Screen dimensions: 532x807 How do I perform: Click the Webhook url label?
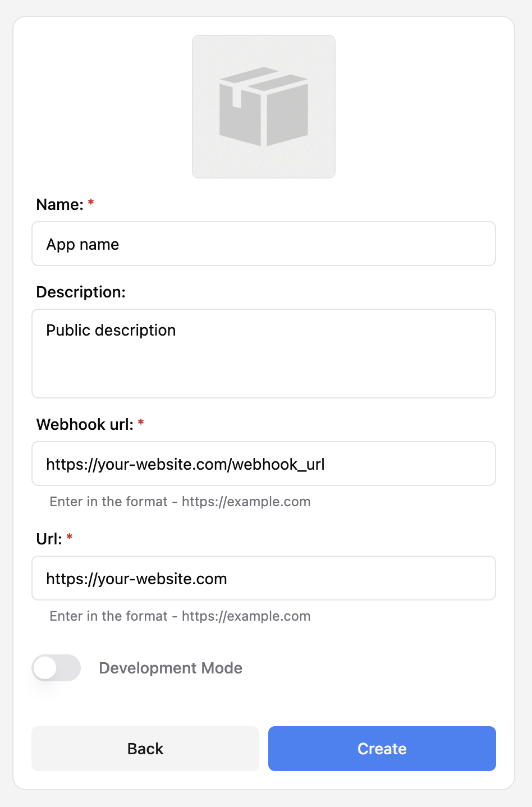pyautogui.click(x=85, y=424)
